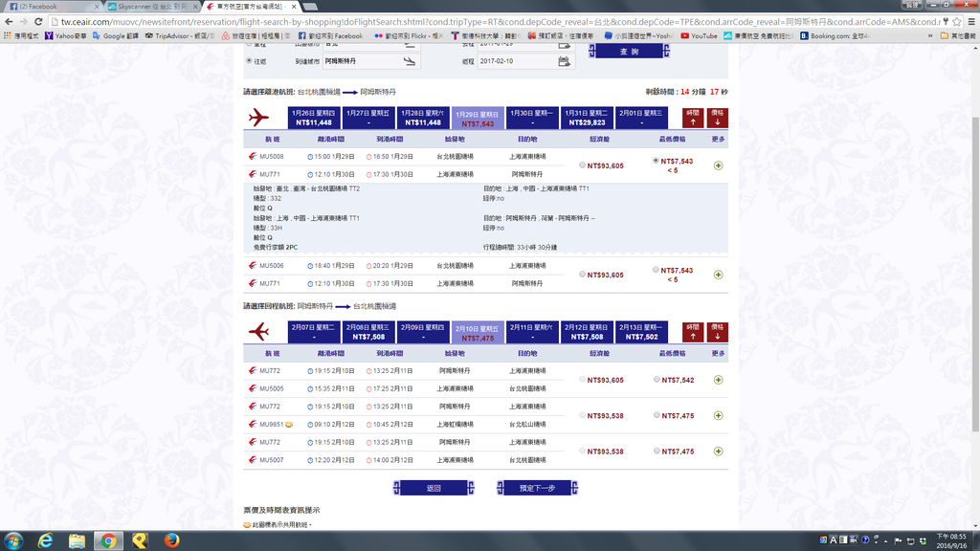Select the NT$93,538 fare for the MU9851 return flight
The height and width of the screenshot is (551, 980).
click(583, 415)
